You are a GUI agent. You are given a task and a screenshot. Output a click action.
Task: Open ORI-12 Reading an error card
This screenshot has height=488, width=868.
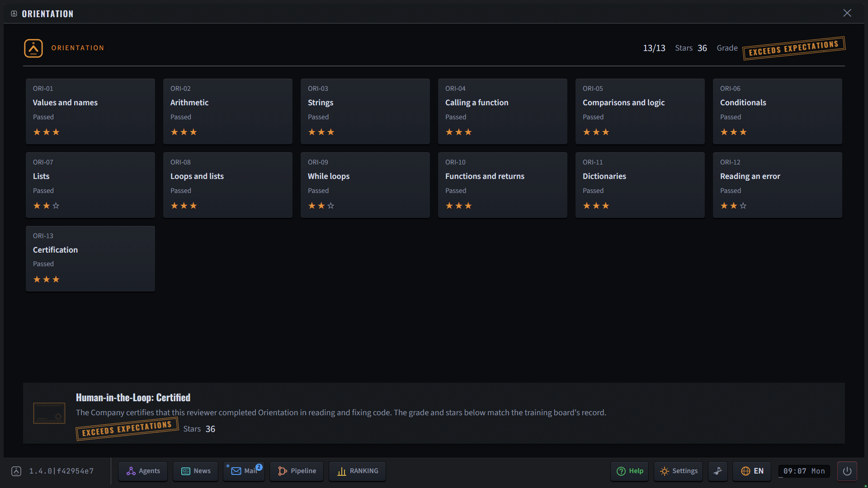click(778, 185)
